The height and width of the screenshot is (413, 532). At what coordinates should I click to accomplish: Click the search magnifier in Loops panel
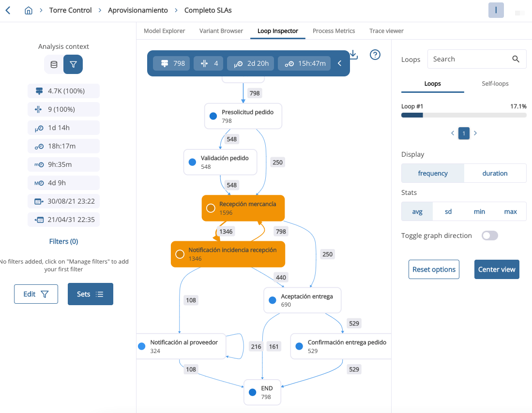click(516, 59)
